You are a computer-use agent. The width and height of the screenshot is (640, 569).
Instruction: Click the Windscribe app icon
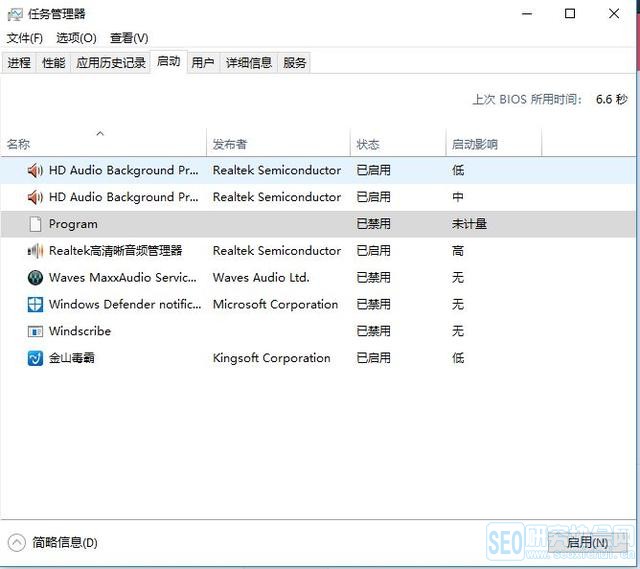click(35, 331)
